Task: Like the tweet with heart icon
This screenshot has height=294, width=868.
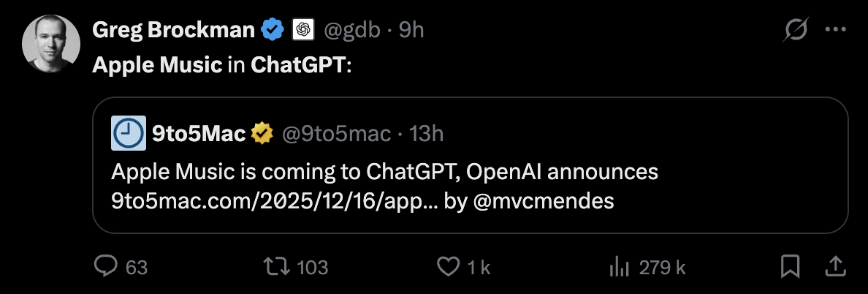Action: [447, 267]
